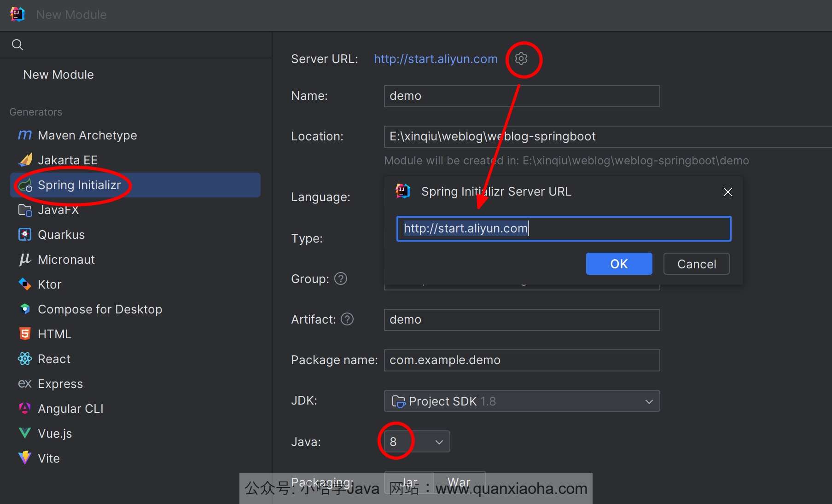Select Maven Archetype generator icon

click(x=25, y=135)
